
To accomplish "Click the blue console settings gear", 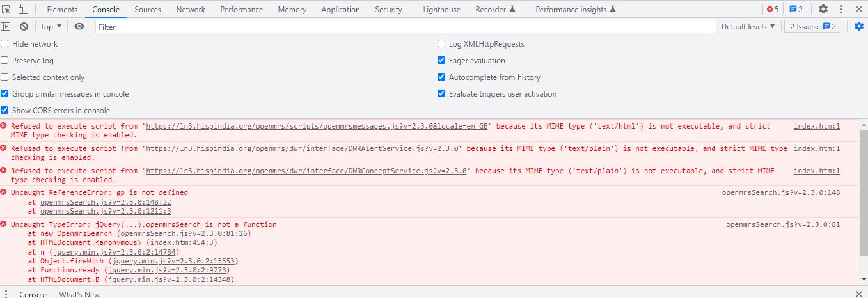I will coord(859,26).
